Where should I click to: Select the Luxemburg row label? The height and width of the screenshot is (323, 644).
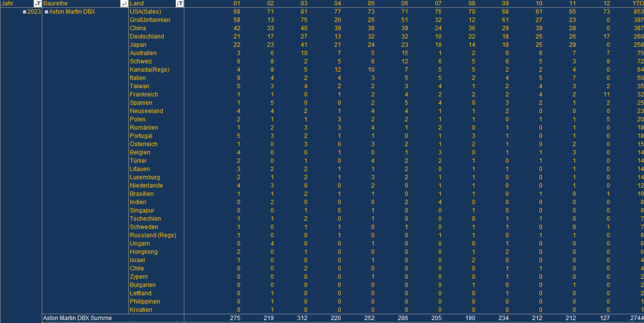145,177
